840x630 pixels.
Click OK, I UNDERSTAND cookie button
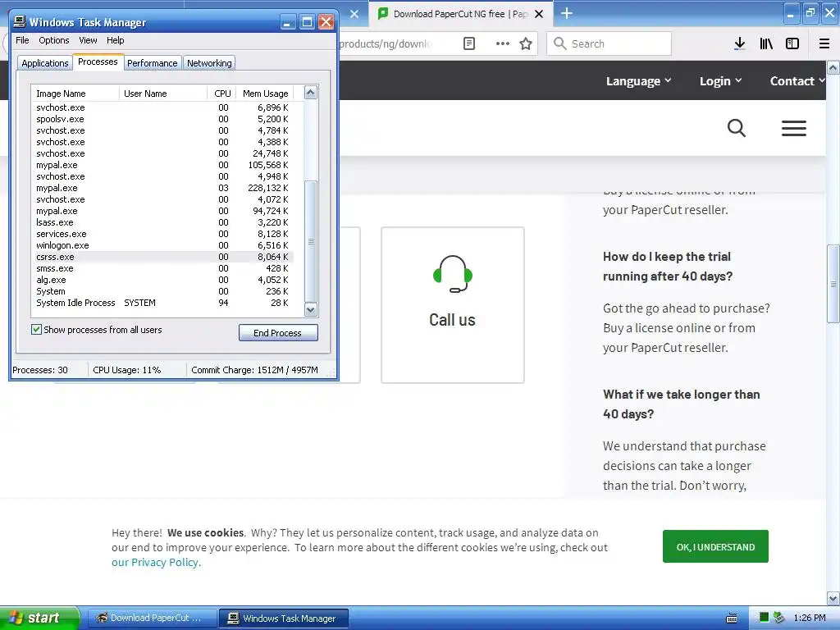[715, 546]
